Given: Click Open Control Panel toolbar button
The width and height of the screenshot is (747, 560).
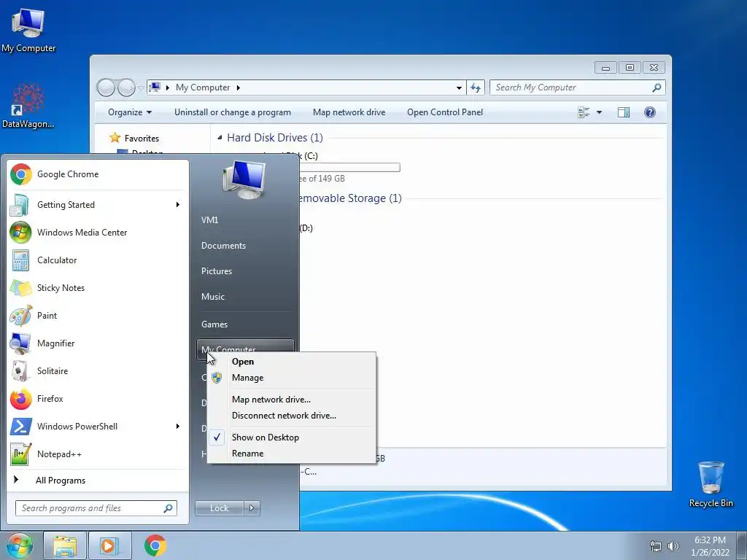Looking at the screenshot, I should 445,112.
